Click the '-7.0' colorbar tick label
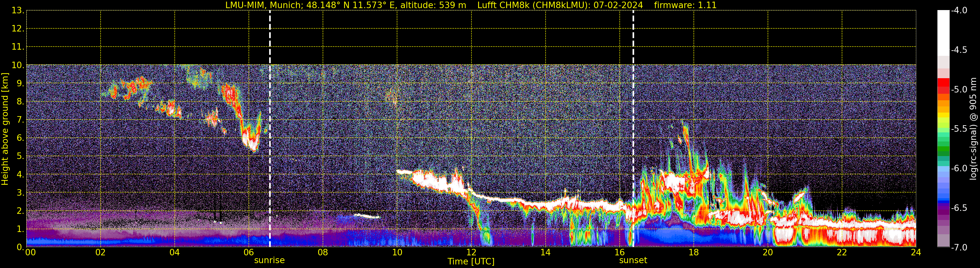Viewport: 980px width, 268px height. (x=959, y=248)
